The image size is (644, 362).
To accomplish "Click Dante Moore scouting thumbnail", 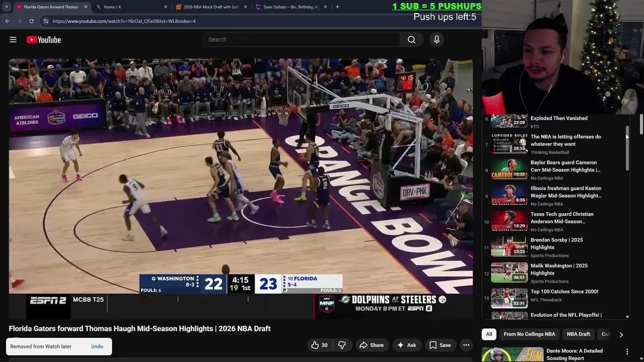I will [x=512, y=354].
